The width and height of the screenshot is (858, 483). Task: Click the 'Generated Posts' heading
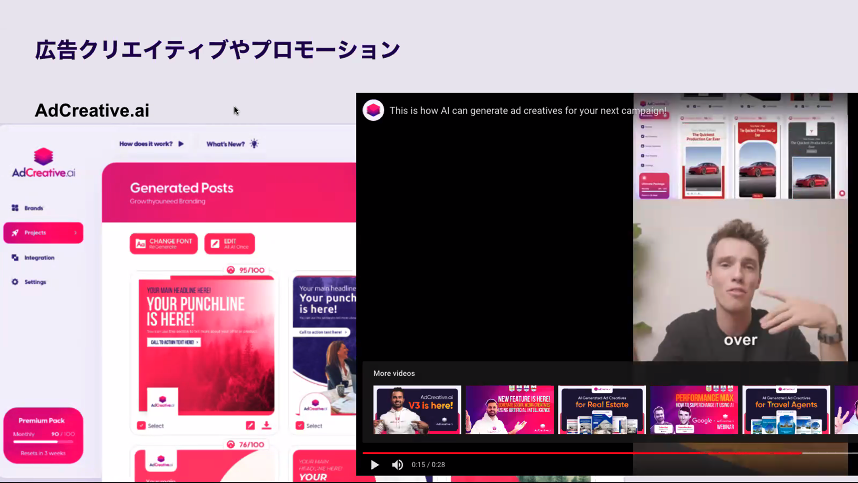(x=182, y=188)
